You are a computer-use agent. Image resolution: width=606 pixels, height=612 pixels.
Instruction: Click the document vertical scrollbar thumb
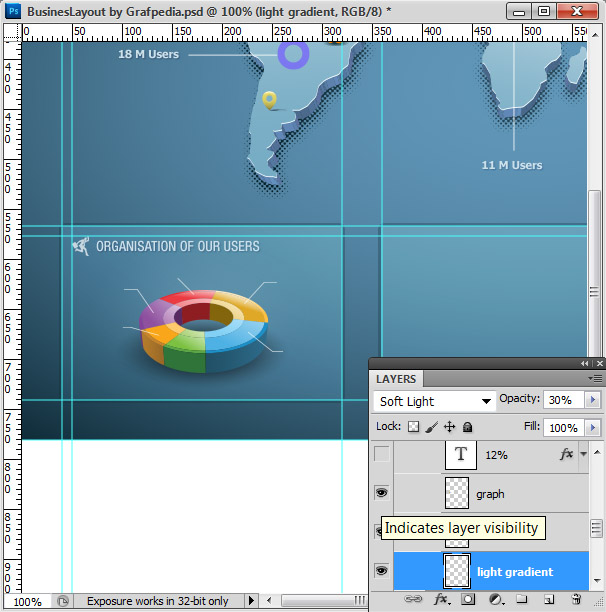(594, 273)
